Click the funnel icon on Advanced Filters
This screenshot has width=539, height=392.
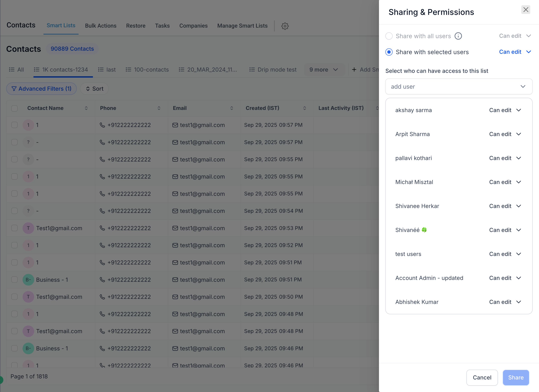click(14, 89)
